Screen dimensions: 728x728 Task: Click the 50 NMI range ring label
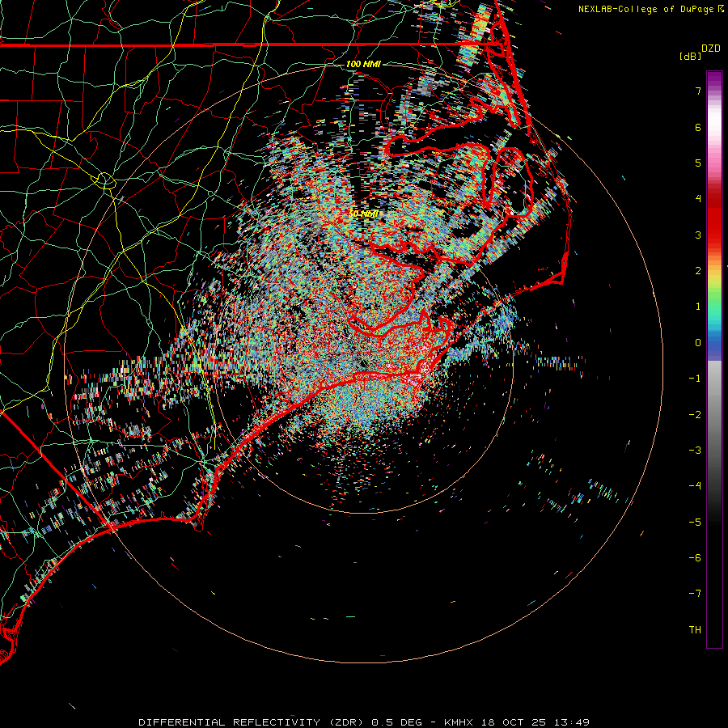point(365,214)
